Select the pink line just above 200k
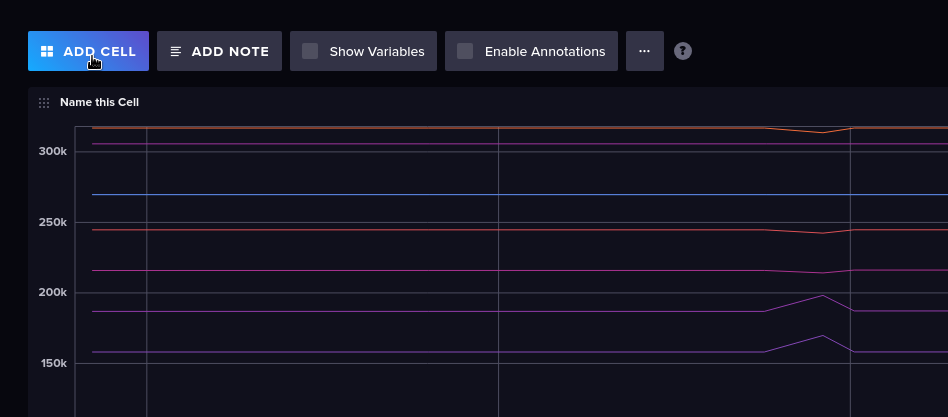 click(x=400, y=270)
